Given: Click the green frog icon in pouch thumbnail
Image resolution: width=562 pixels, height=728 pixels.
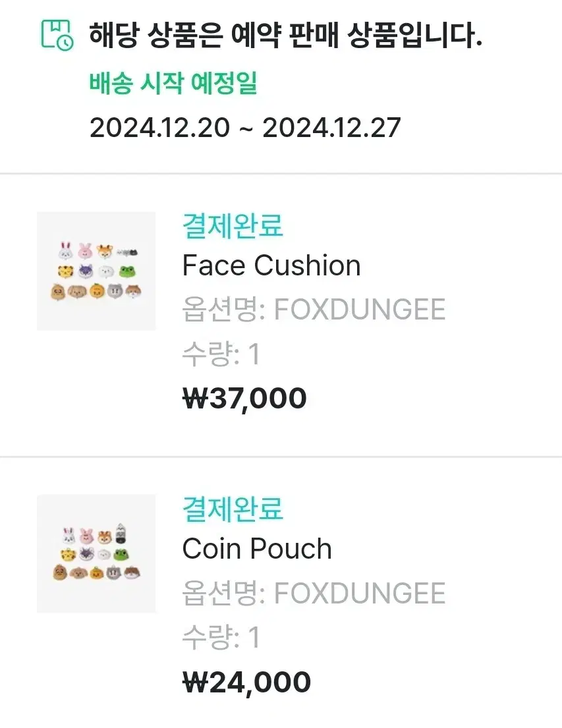Looking at the screenshot, I should click(122, 554).
